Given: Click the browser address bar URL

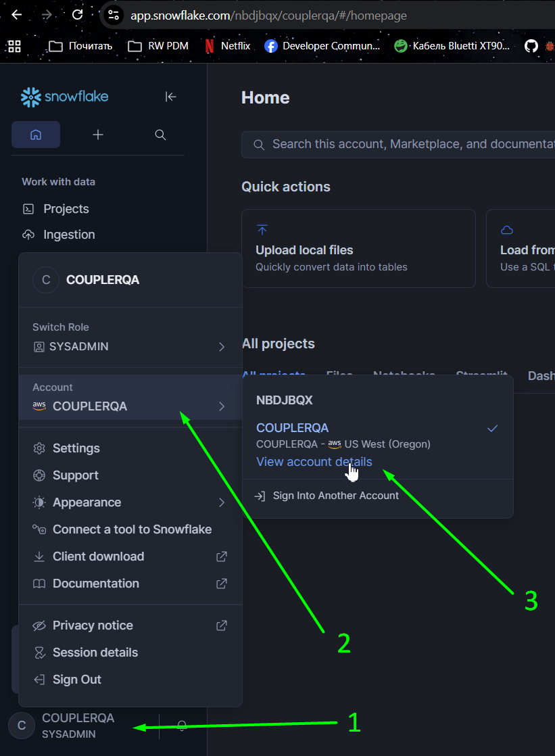Looking at the screenshot, I should (x=268, y=16).
